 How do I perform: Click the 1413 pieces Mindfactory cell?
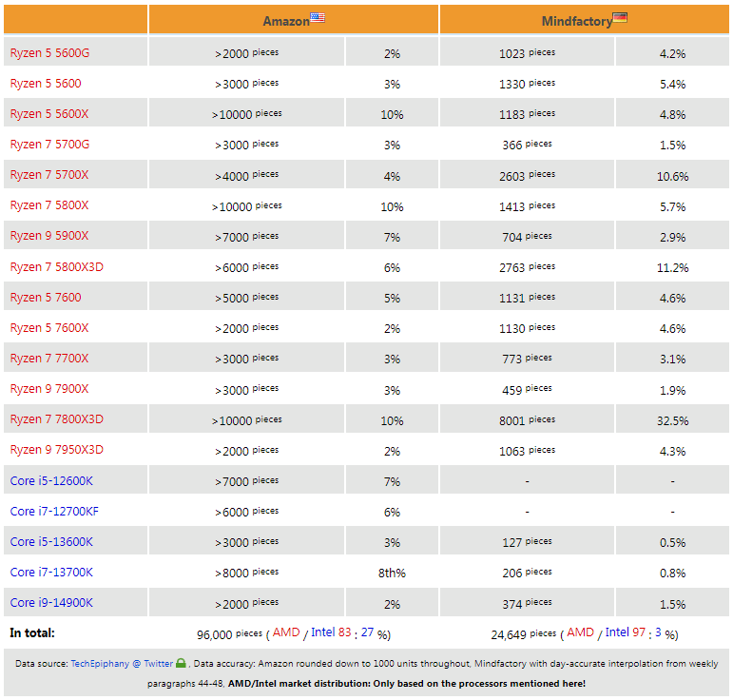[x=527, y=206]
